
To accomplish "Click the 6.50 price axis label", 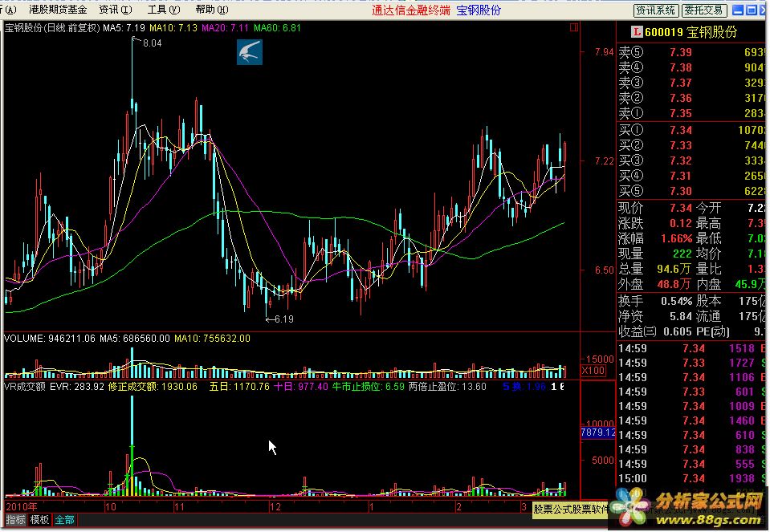I will [604, 270].
